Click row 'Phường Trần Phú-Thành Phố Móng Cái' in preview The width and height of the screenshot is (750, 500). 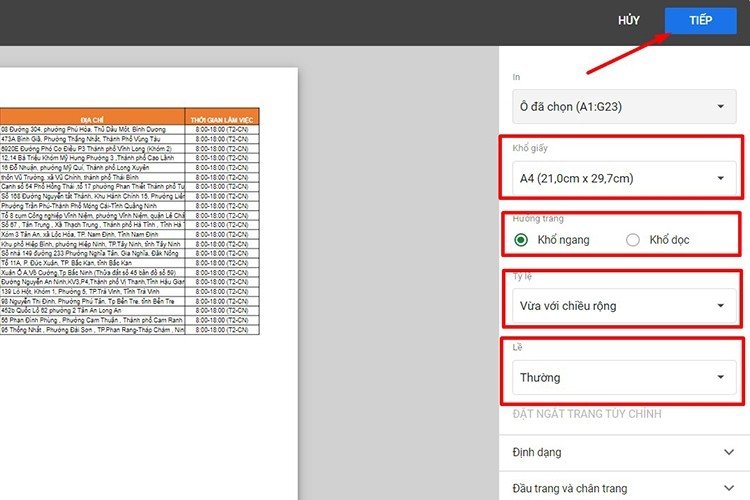pyautogui.click(x=92, y=206)
